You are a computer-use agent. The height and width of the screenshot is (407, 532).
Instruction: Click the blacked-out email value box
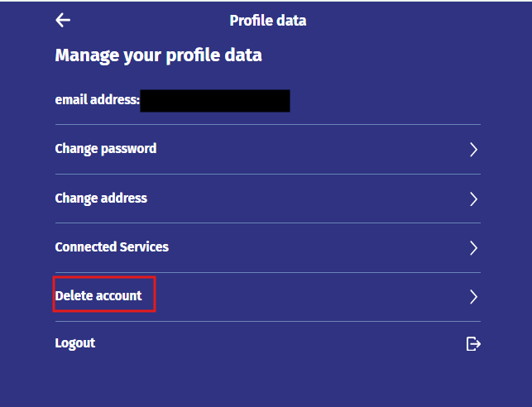215,101
